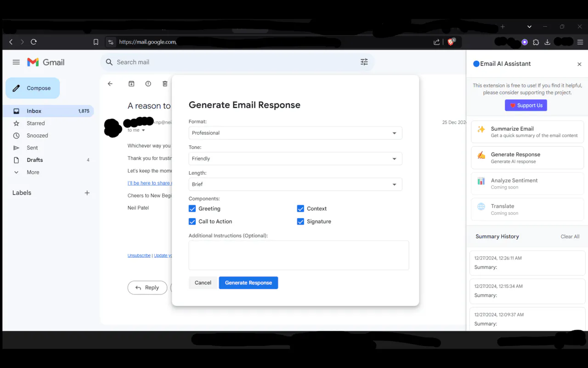
Task: Click the Neil Patel signature text
Action: (138, 208)
